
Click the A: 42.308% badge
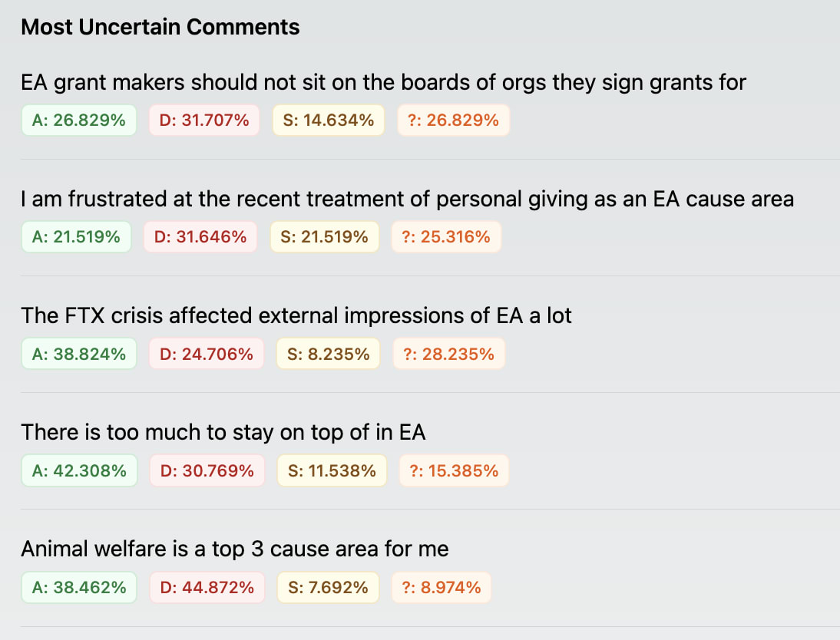click(x=79, y=470)
